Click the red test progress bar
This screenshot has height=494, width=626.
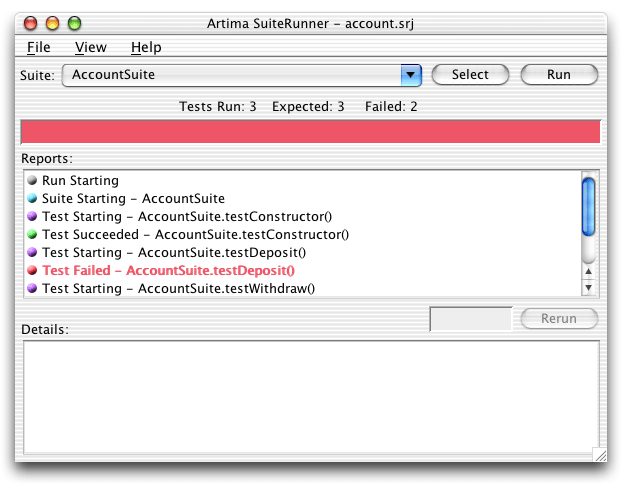(x=311, y=132)
